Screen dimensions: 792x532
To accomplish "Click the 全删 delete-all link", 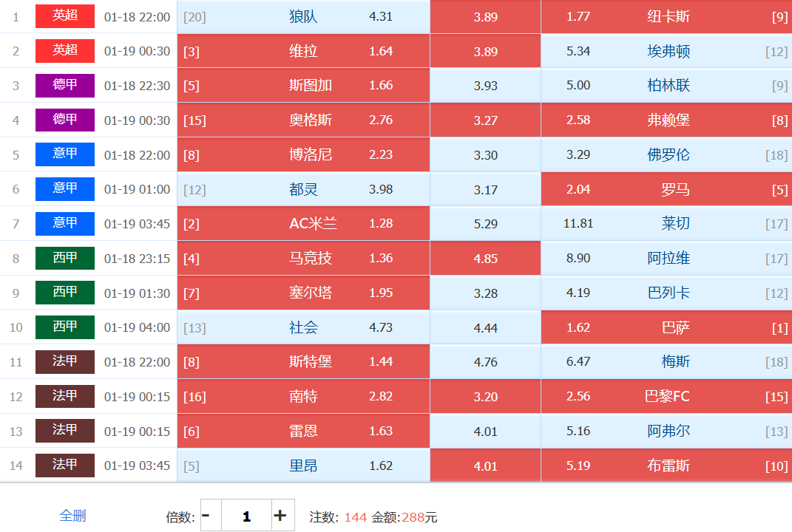I will [x=72, y=516].
